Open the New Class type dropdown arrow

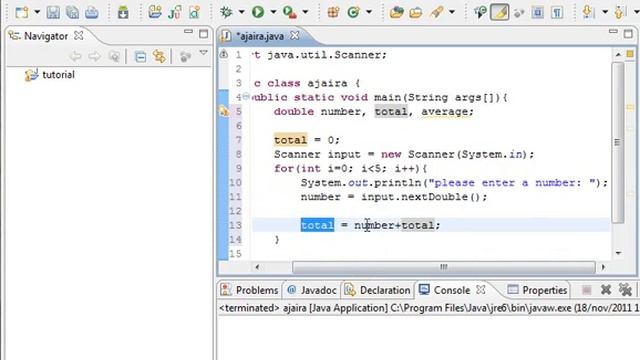point(369,12)
